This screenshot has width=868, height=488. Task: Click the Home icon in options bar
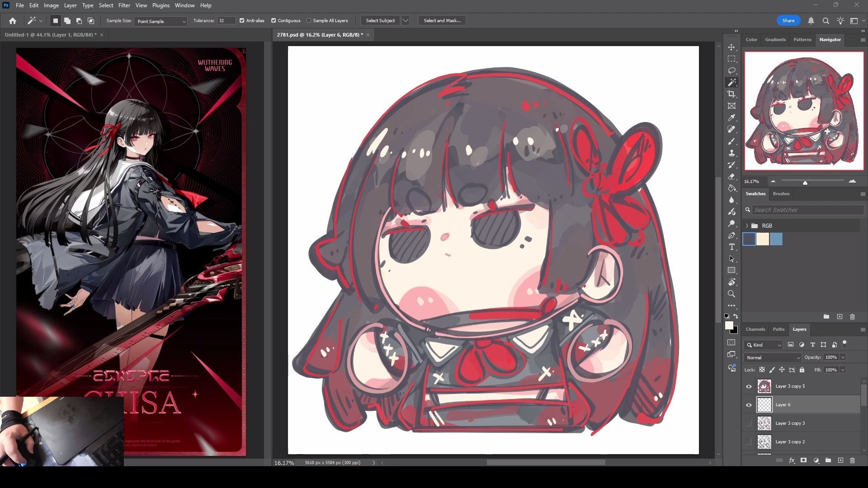pyautogui.click(x=13, y=21)
